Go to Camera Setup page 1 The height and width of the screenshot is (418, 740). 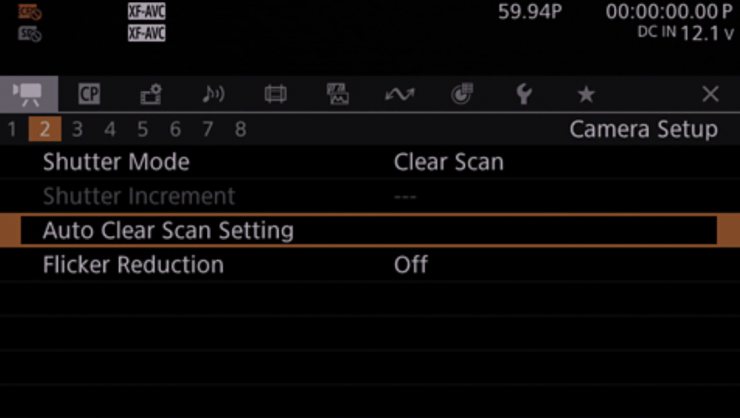[x=12, y=129]
